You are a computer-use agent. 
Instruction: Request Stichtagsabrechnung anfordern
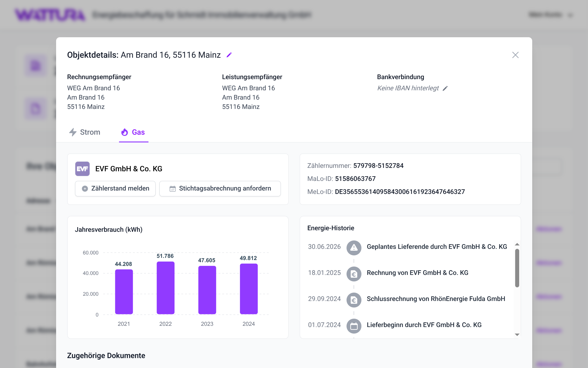pyautogui.click(x=220, y=188)
